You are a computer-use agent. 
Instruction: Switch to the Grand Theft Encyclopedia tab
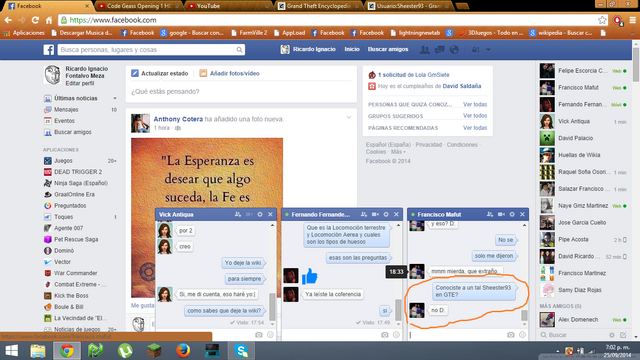318,6
